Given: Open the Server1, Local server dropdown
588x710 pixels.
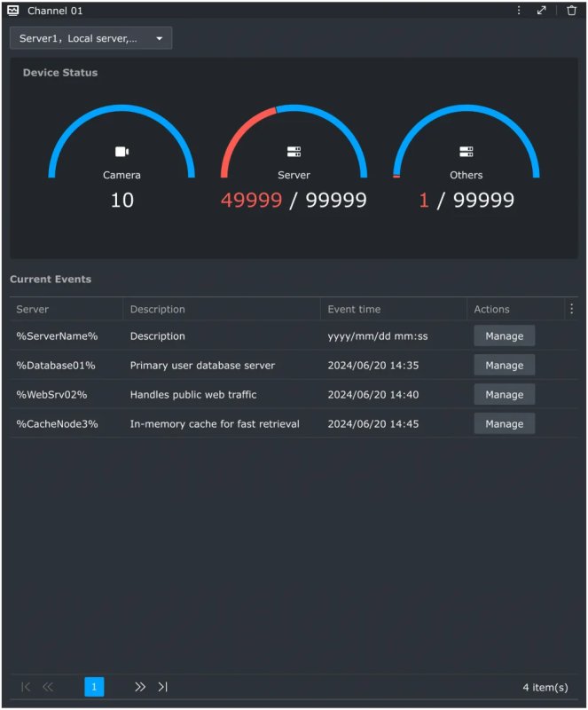Looking at the screenshot, I should (x=91, y=38).
